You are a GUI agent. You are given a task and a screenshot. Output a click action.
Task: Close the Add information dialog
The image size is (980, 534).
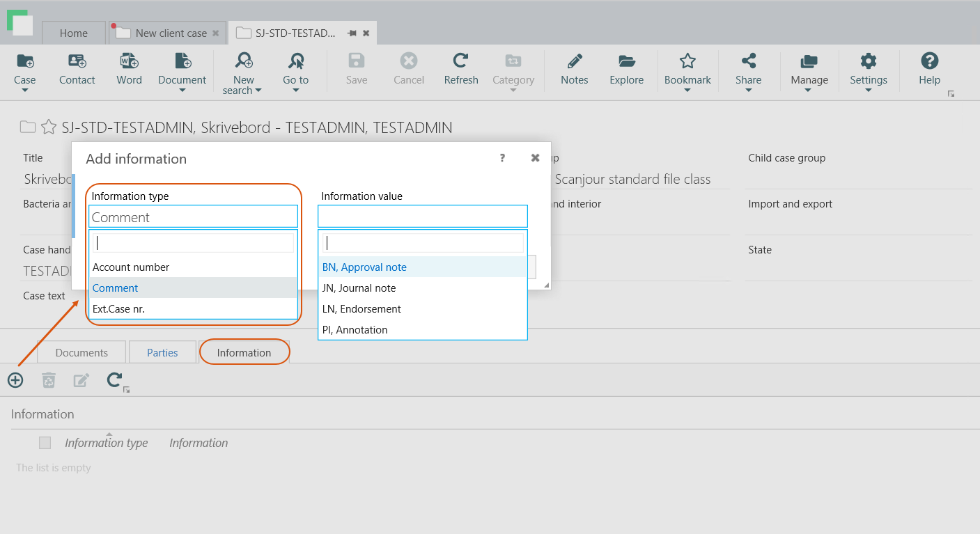(x=535, y=158)
